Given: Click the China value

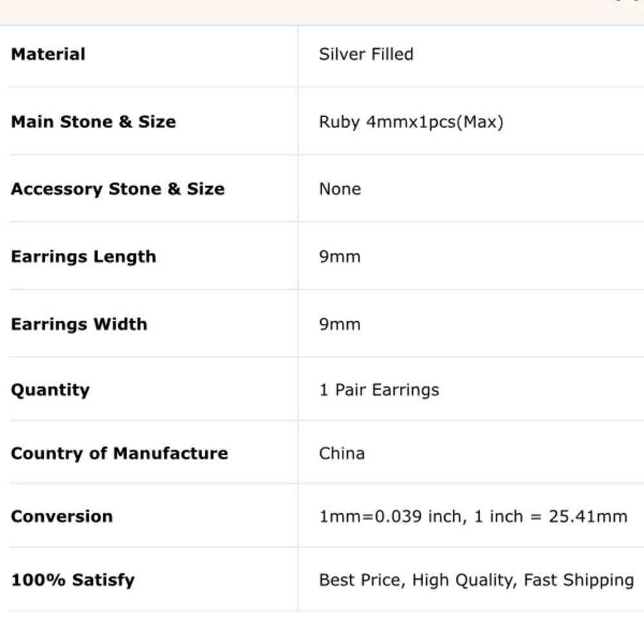Looking at the screenshot, I should point(342,453).
